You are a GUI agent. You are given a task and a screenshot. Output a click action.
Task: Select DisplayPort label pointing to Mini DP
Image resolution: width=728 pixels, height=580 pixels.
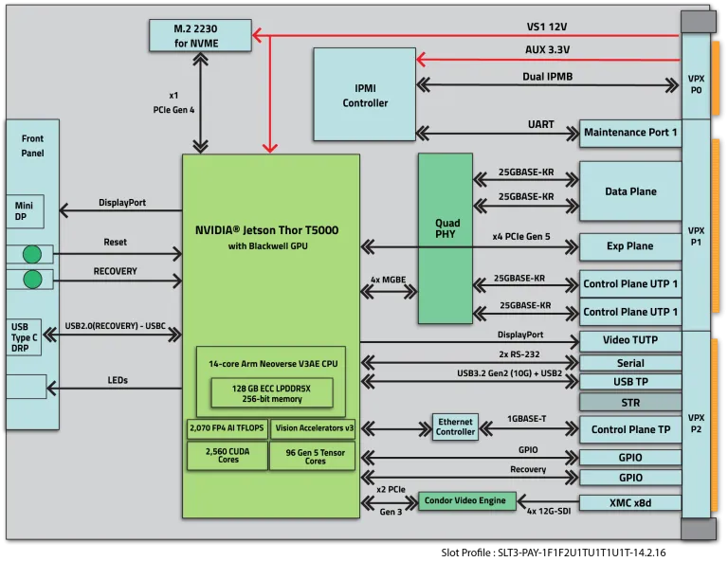coord(122,203)
